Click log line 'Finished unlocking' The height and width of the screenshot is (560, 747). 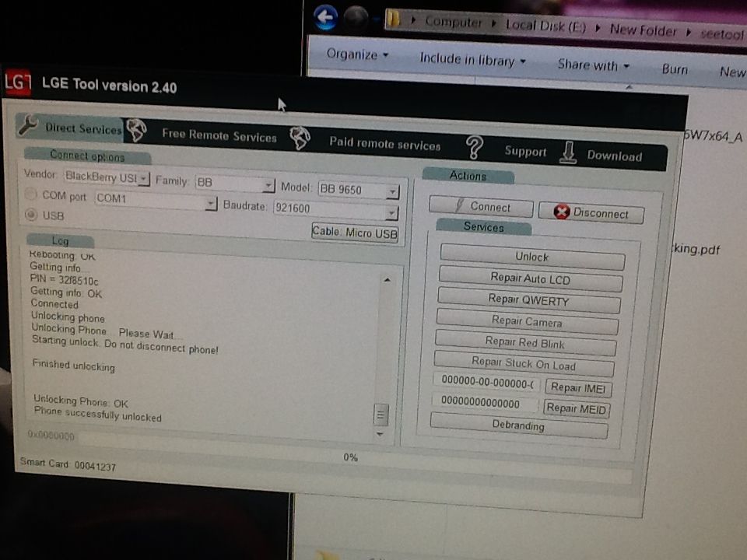(73, 366)
